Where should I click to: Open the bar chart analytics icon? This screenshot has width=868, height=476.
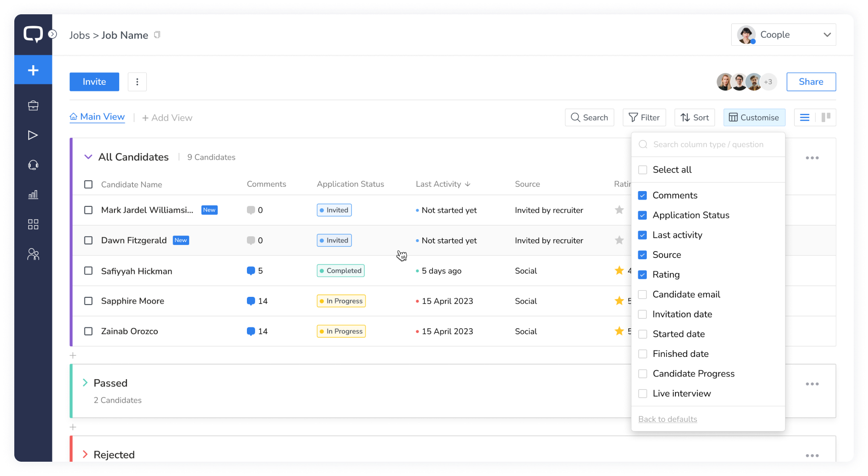[x=33, y=195]
